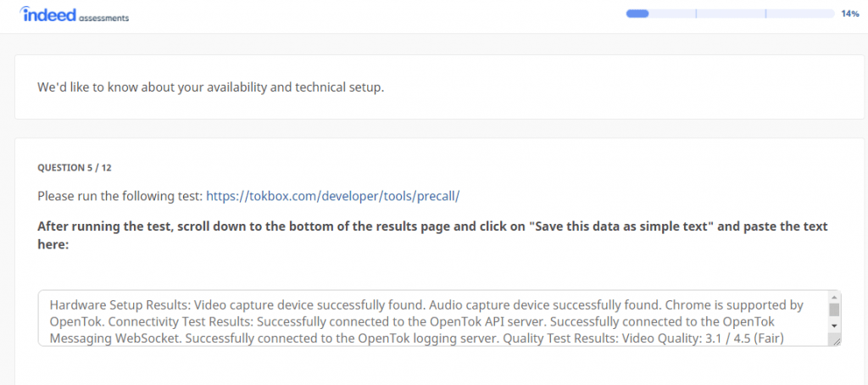The height and width of the screenshot is (385, 868).
Task: Click the middle segment of the progress bar
Action: pos(730,14)
